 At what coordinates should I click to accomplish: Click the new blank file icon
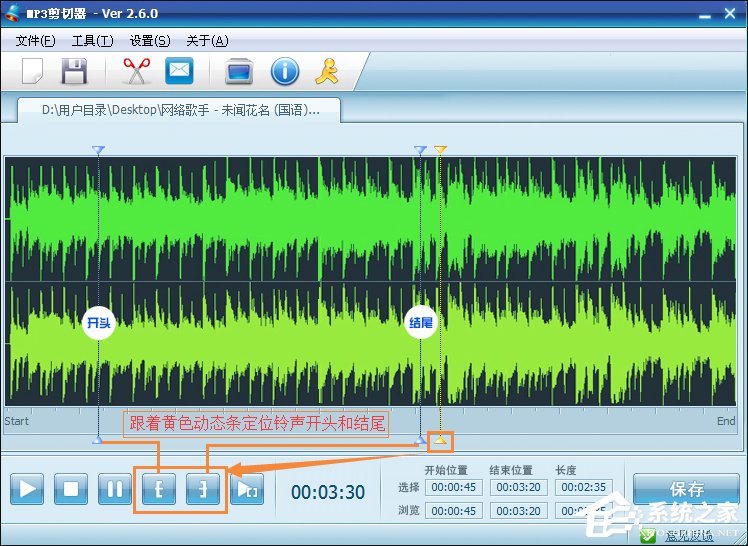pyautogui.click(x=33, y=71)
